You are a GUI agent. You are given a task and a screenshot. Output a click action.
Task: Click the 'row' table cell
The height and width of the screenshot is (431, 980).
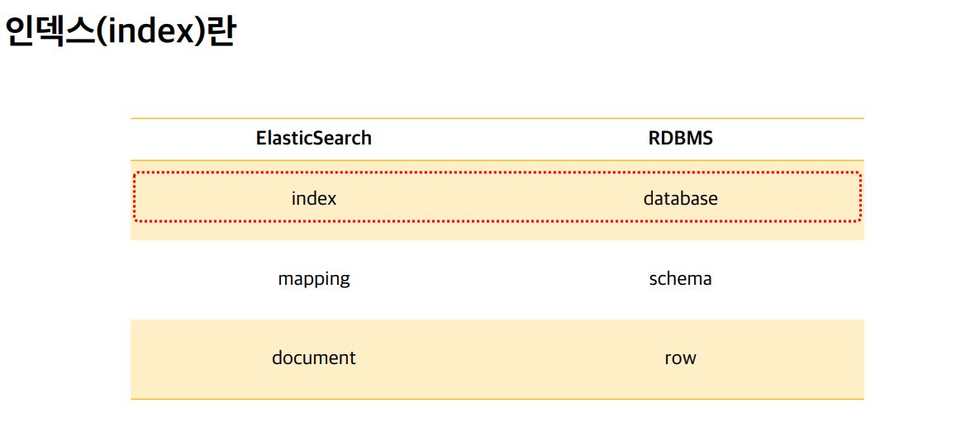(x=681, y=358)
